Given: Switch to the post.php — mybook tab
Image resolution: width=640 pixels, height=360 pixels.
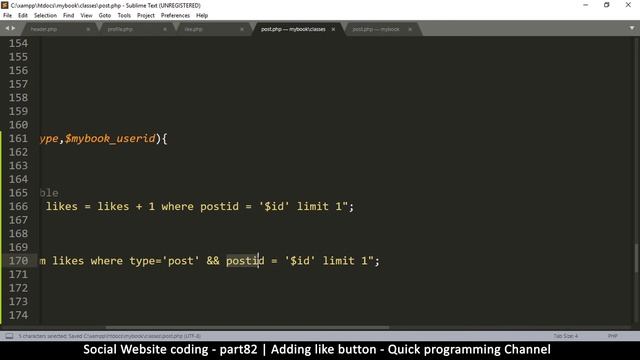Looking at the screenshot, I should coord(376,29).
